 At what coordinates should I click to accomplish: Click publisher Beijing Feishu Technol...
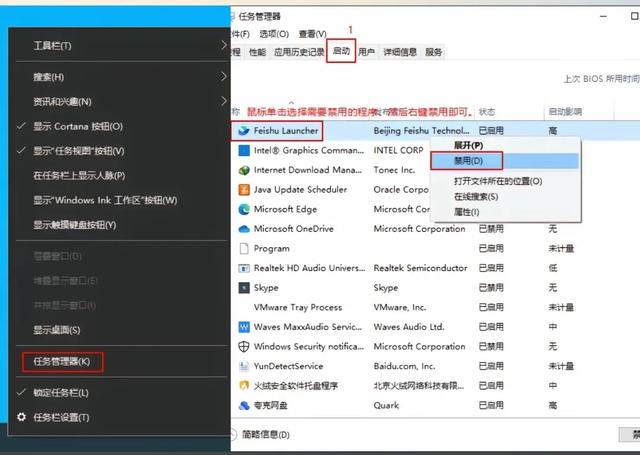pyautogui.click(x=421, y=131)
